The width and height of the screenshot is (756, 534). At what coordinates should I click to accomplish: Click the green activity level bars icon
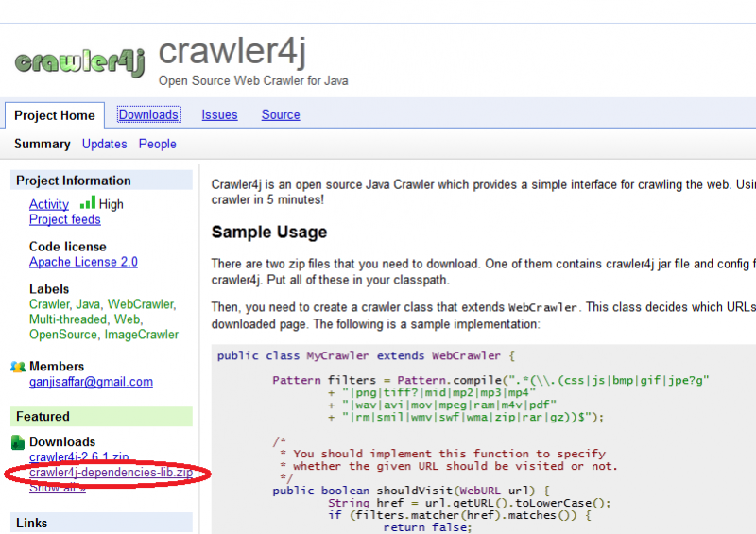(88, 202)
